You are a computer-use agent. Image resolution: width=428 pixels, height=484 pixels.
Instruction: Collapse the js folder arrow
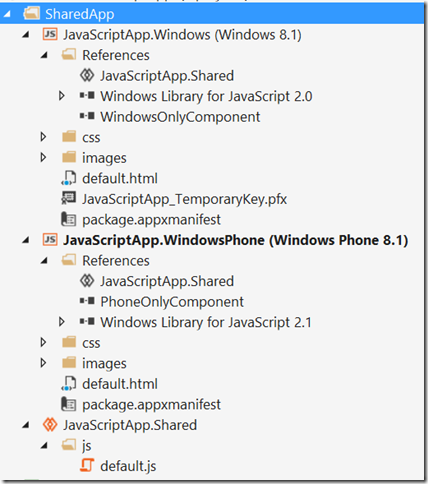(44, 446)
